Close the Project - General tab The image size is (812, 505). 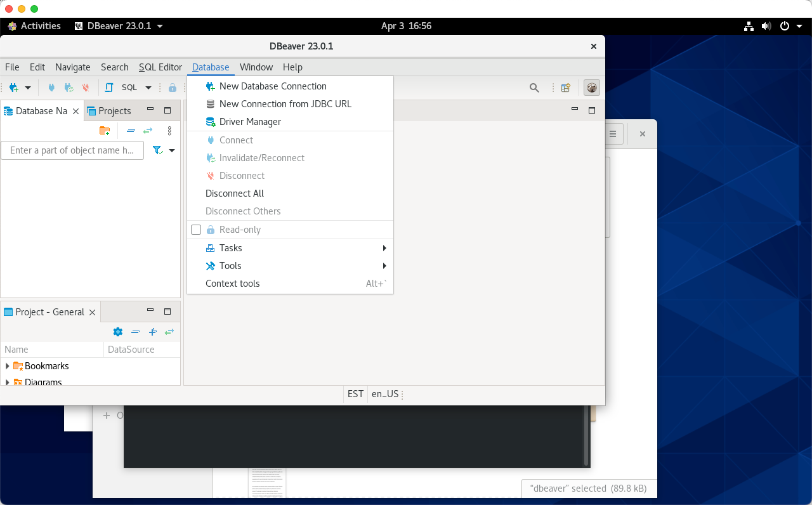[x=93, y=312]
